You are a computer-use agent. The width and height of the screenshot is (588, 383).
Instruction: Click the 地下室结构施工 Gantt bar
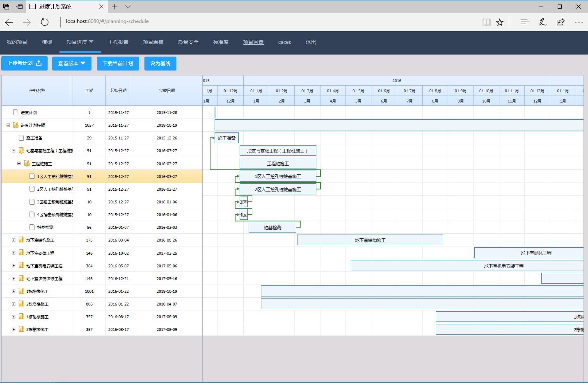click(370, 240)
